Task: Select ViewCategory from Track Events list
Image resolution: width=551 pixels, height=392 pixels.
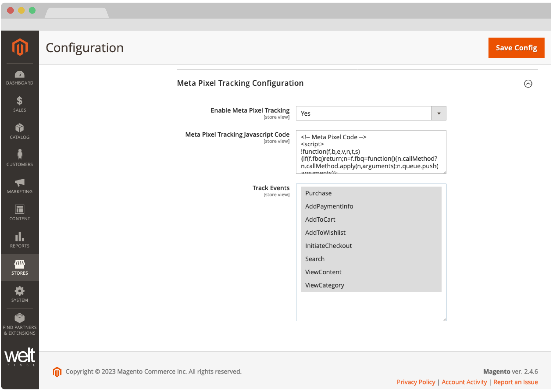Action: [x=324, y=285]
